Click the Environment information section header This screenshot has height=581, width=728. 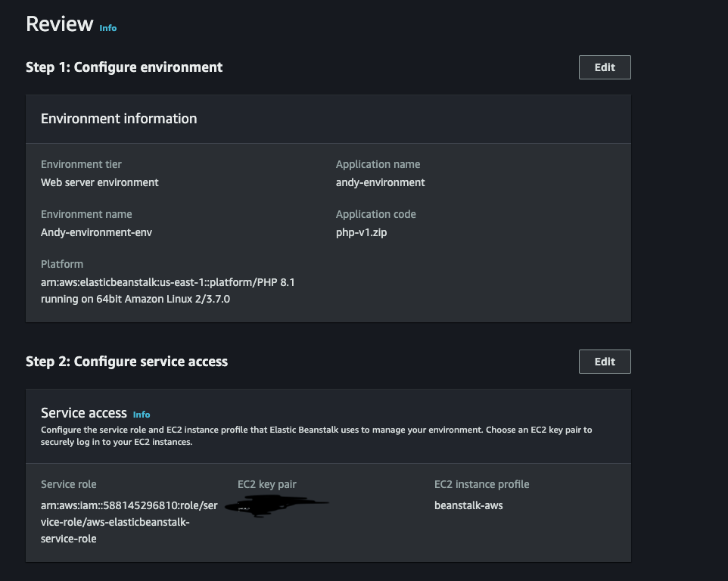pyautogui.click(x=119, y=119)
